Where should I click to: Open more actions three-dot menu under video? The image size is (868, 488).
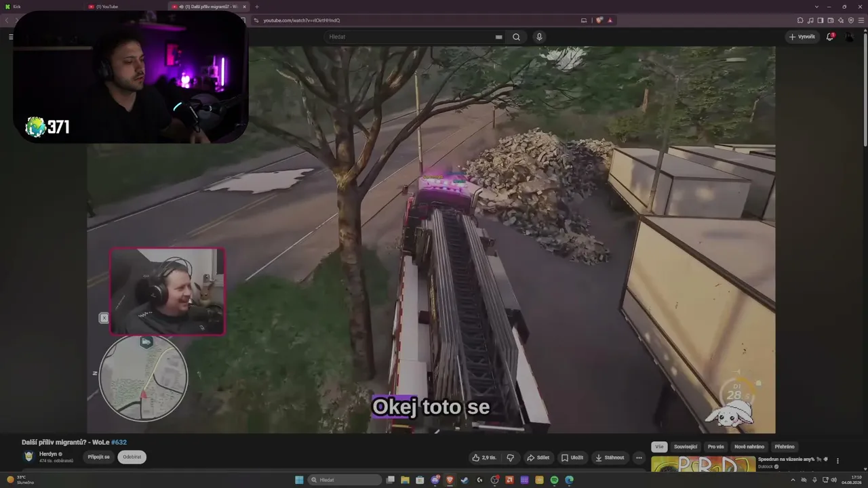[x=639, y=457]
